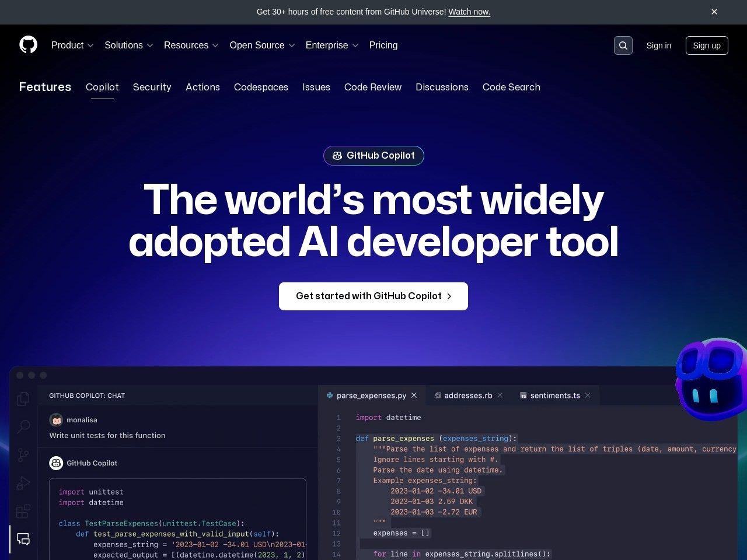Switch to the parse_expenses.py editor tab
The height and width of the screenshot is (560, 747).
pyautogui.click(x=371, y=395)
